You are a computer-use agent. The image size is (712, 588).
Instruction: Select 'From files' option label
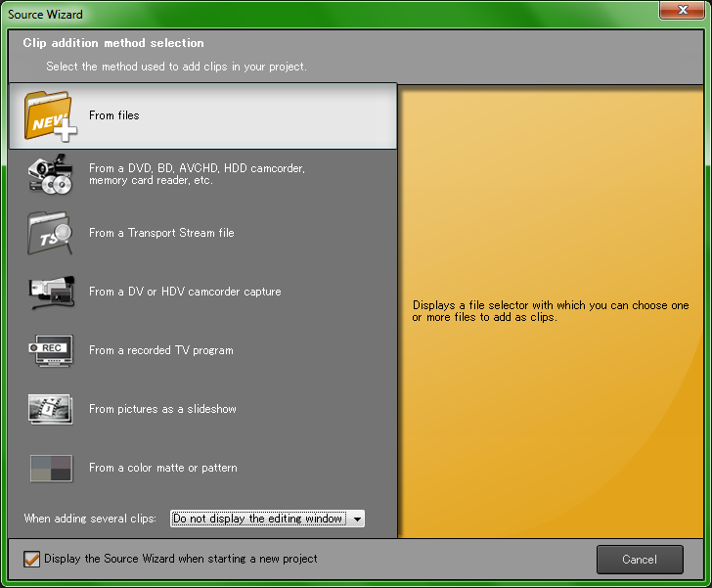click(x=114, y=115)
